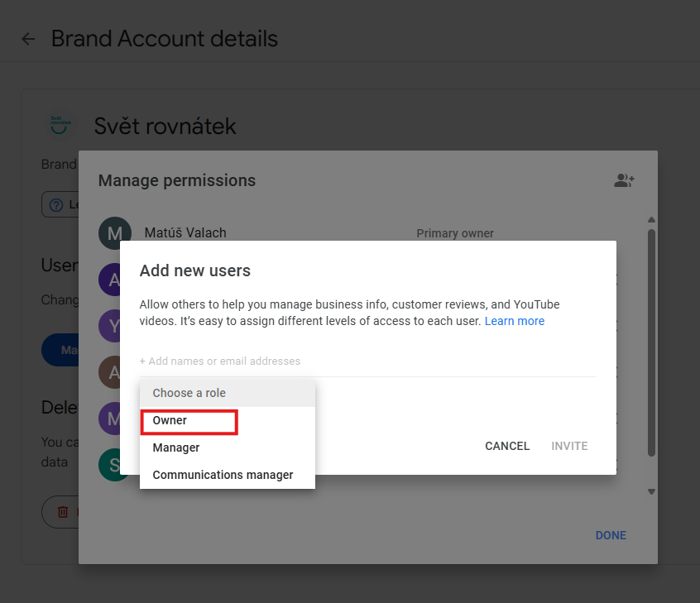
Task: Click the scroll up arrow in permissions list
Action: [651, 219]
